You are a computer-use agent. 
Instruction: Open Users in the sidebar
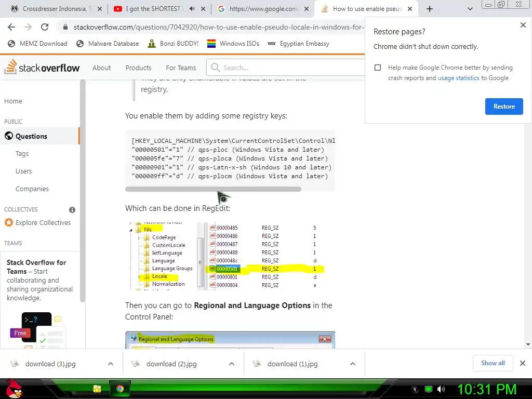pos(24,171)
